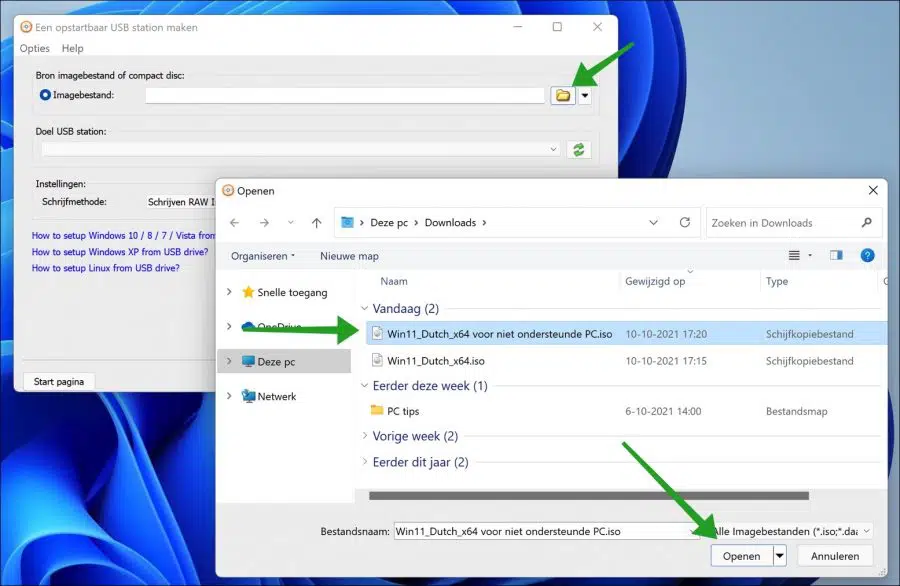Viewport: 900px width, 586px height.
Task: Open the Windows 10 / 8 / 7 / Vista setup link
Action: (x=123, y=235)
